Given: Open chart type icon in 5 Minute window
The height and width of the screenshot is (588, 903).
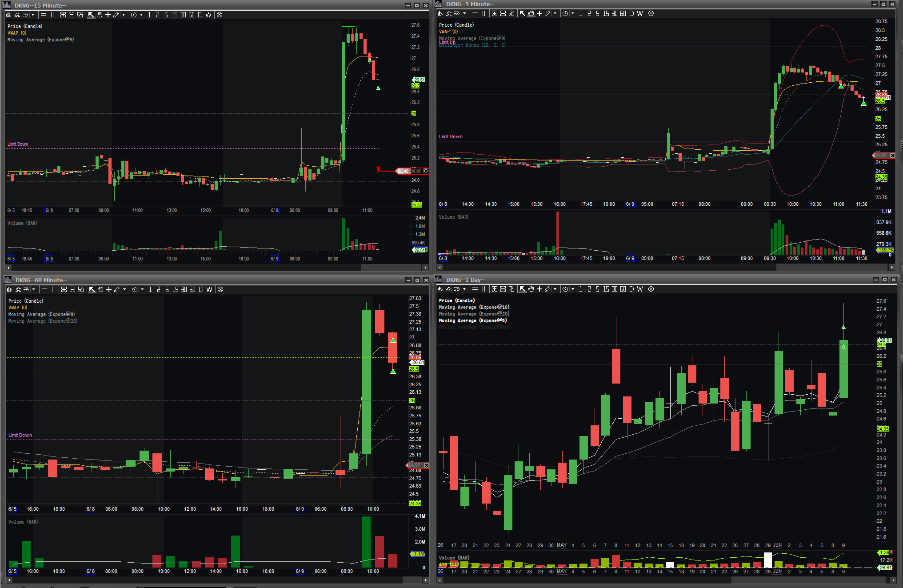Looking at the screenshot, I should pos(440,13).
